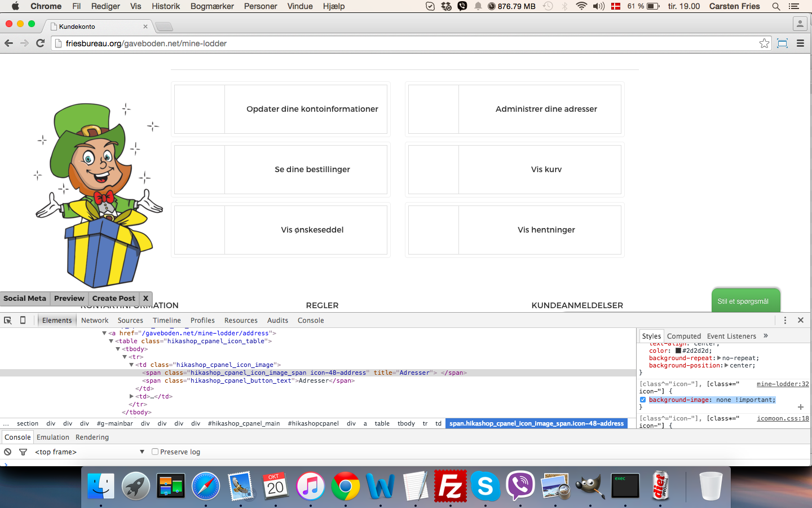The image size is (812, 508).
Task: Clear the console log
Action: click(8, 452)
